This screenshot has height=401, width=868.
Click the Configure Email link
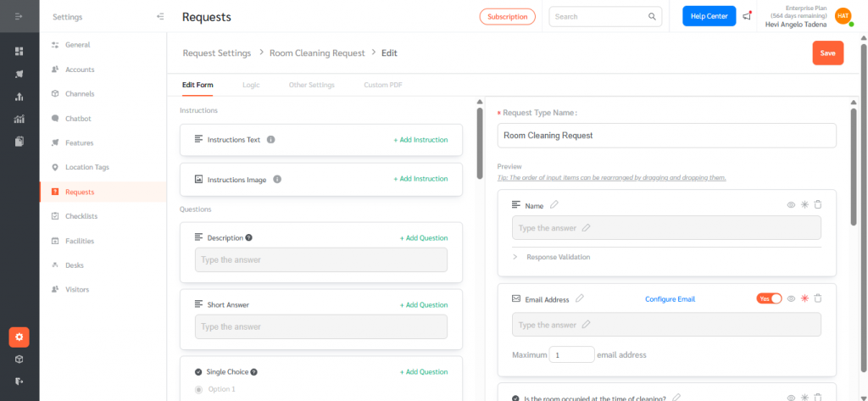670,299
